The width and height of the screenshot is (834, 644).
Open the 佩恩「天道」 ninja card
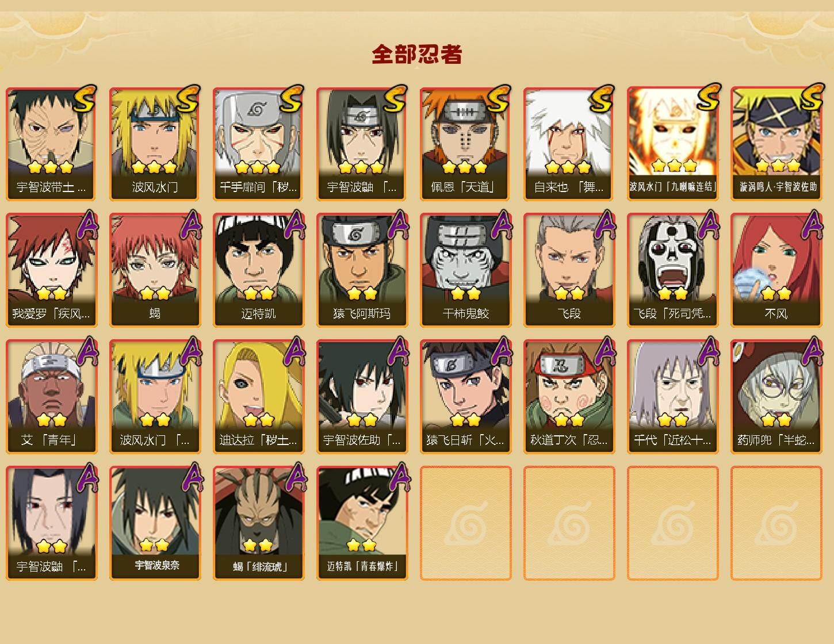tap(465, 144)
